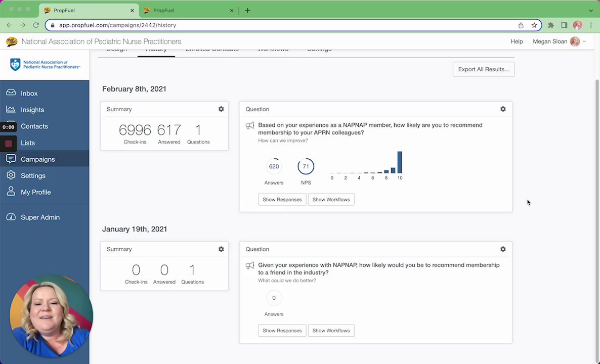Open January 19th Question gear settings
Image resolution: width=600 pixels, height=364 pixels.
[503, 249]
